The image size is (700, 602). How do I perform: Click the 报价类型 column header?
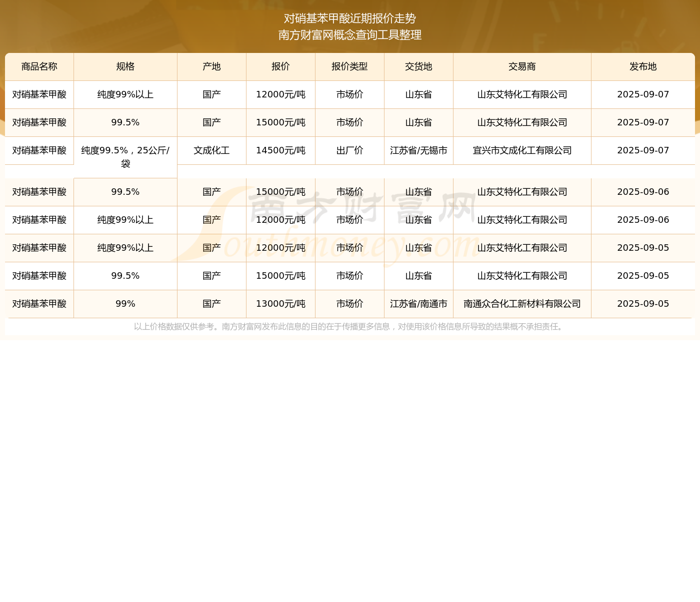point(350,67)
